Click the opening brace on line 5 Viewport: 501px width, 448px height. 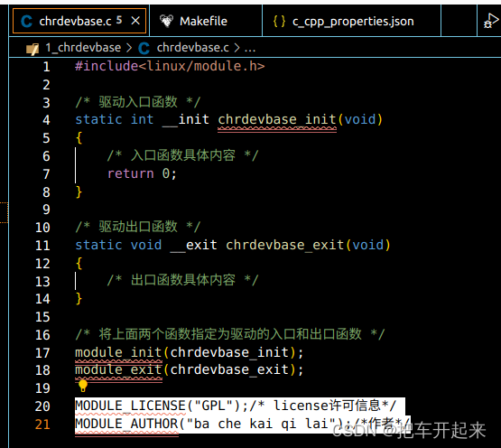79,138
